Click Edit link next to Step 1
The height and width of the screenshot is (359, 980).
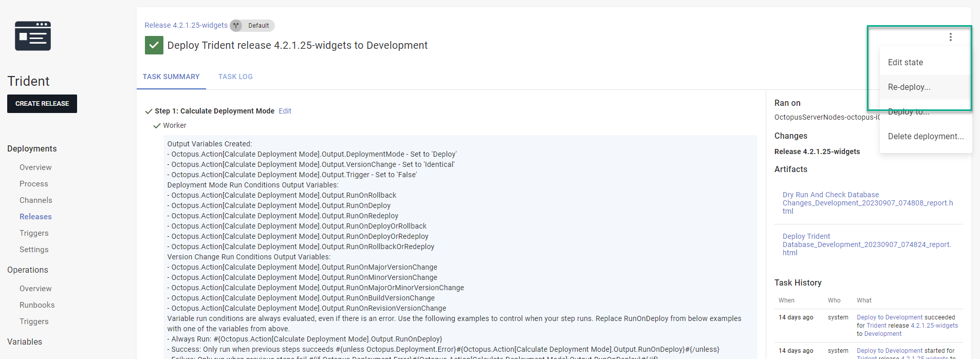(285, 111)
